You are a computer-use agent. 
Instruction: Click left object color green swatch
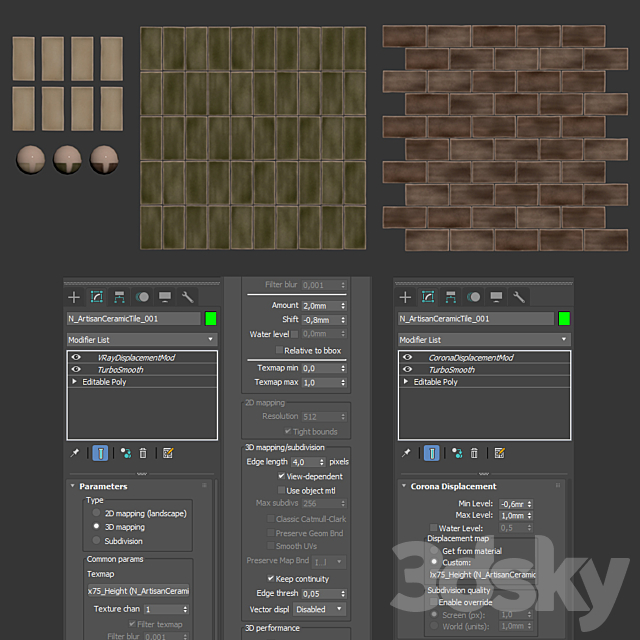point(211,318)
